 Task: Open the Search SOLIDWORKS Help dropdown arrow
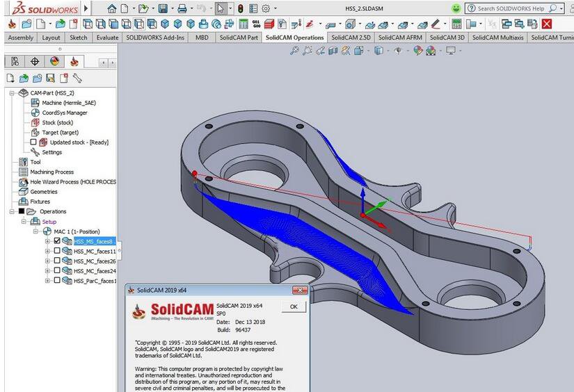561,8
